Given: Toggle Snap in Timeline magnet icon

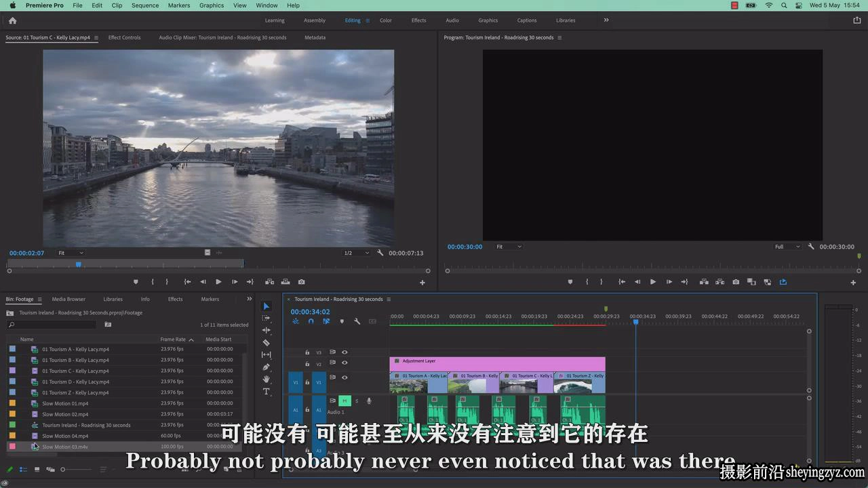Looking at the screenshot, I should [311, 321].
